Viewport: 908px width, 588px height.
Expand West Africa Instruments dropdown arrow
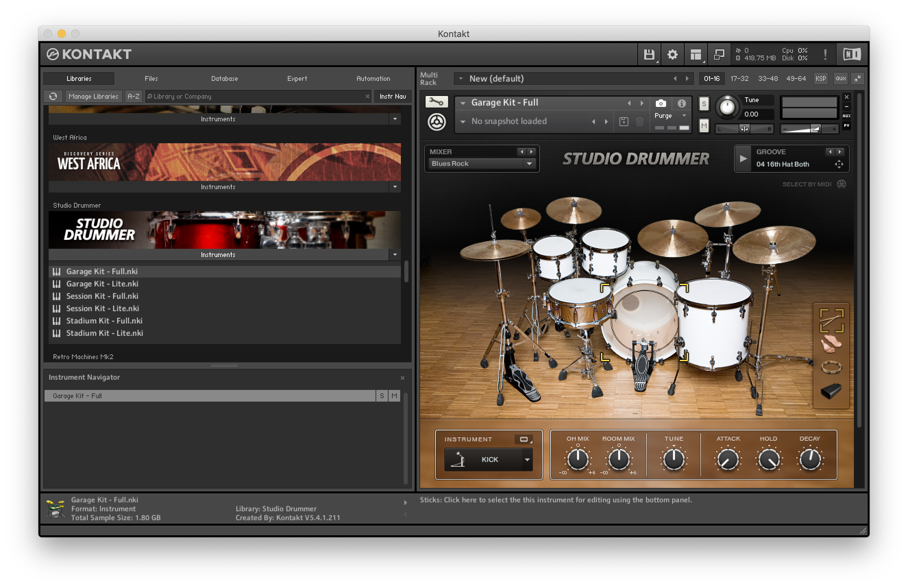[x=395, y=187]
